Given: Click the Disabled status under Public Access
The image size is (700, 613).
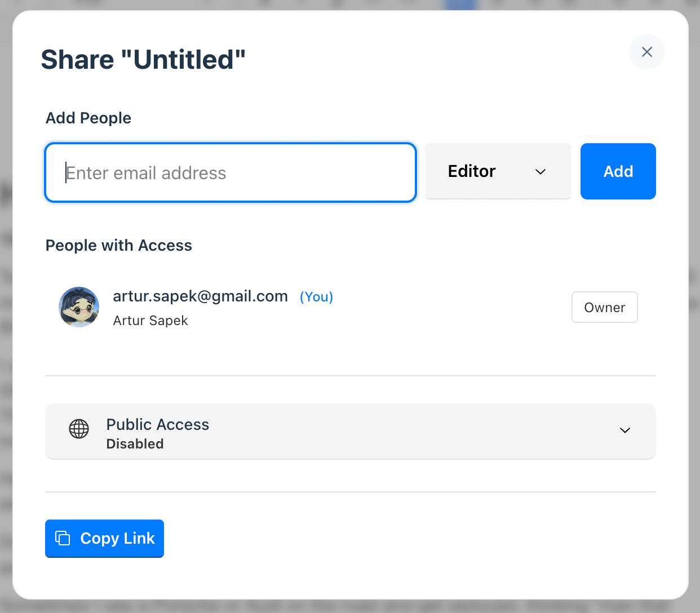Looking at the screenshot, I should click(x=135, y=444).
